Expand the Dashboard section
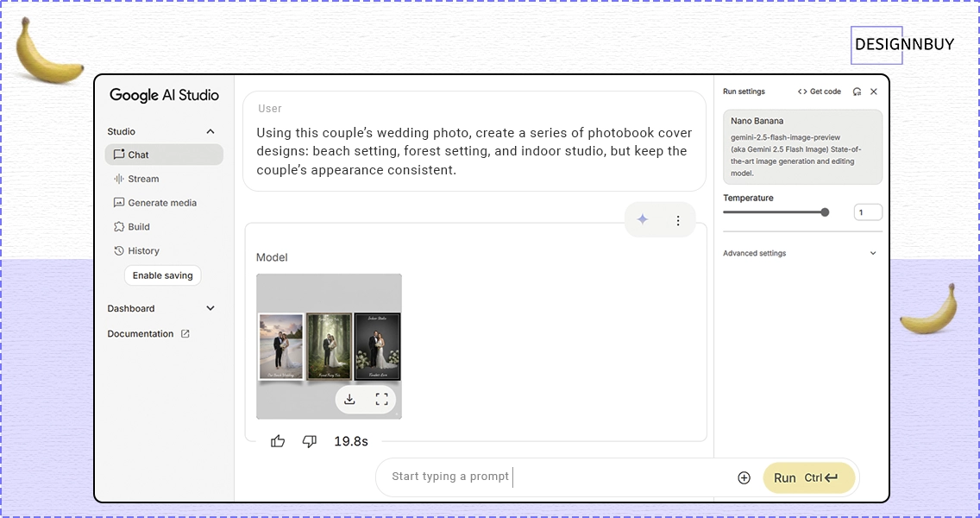This screenshot has width=980, height=518. (210, 308)
